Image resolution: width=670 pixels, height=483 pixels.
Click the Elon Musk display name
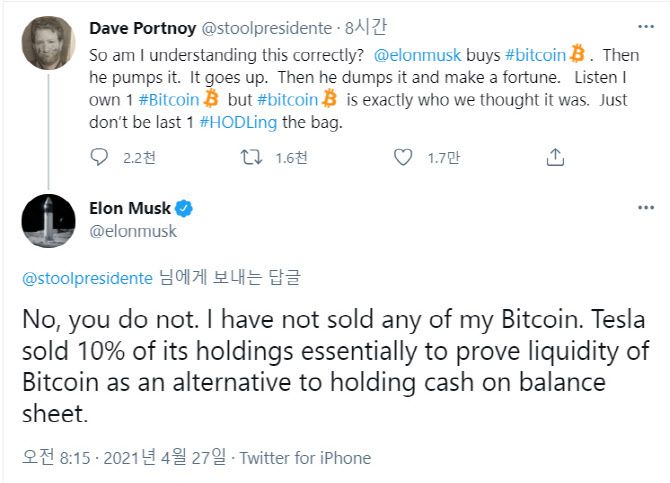pyautogui.click(x=130, y=210)
